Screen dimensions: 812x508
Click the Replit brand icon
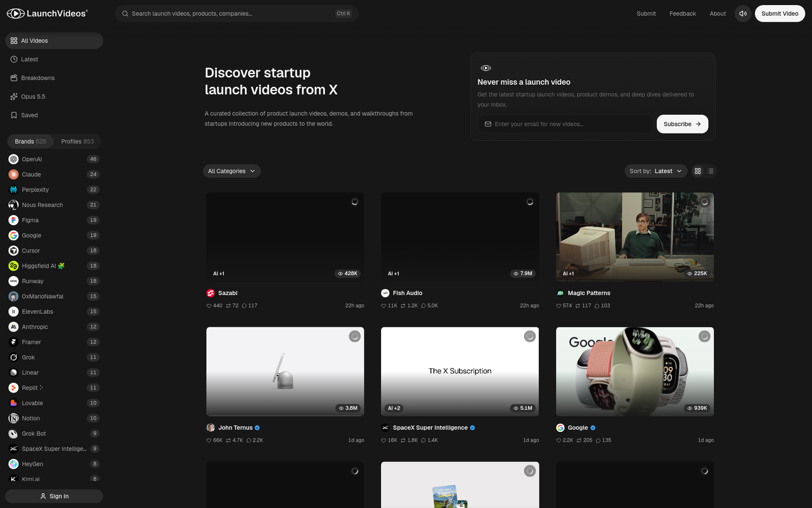(x=14, y=388)
